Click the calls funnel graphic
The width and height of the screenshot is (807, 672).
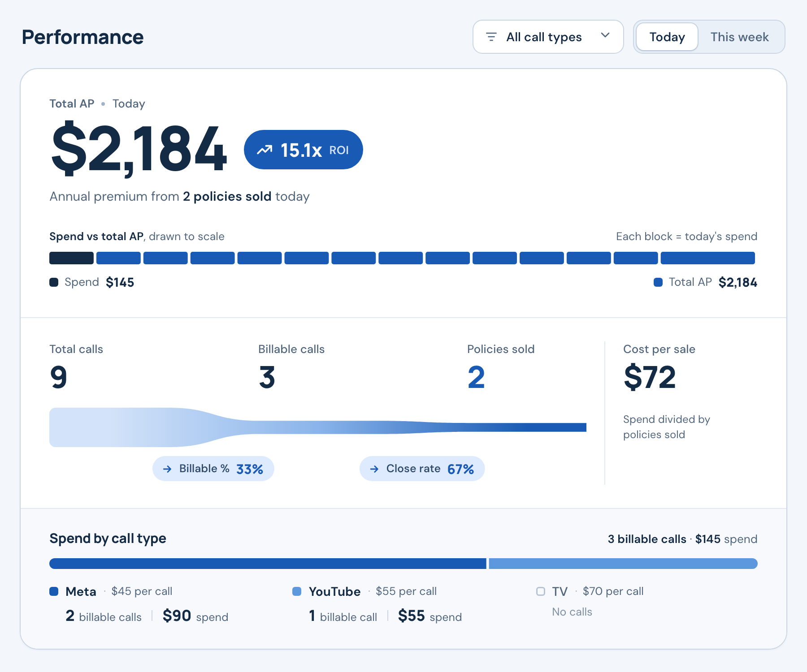[x=318, y=427]
